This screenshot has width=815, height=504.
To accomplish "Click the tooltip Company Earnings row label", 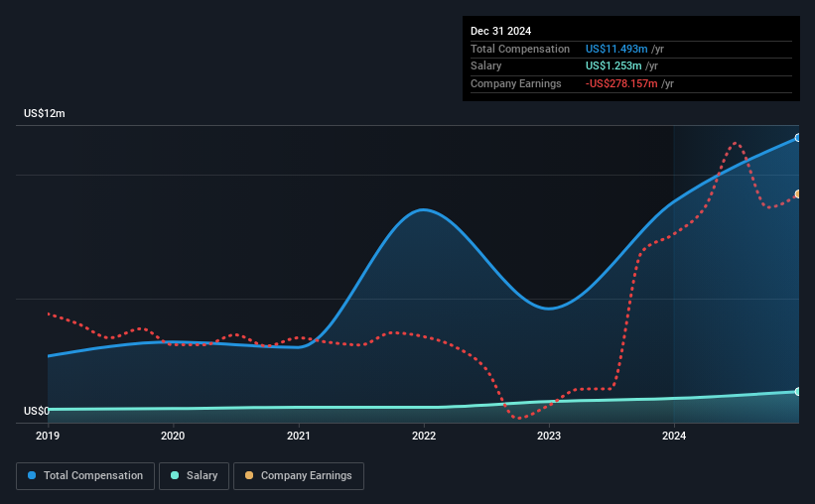I will tap(515, 83).
